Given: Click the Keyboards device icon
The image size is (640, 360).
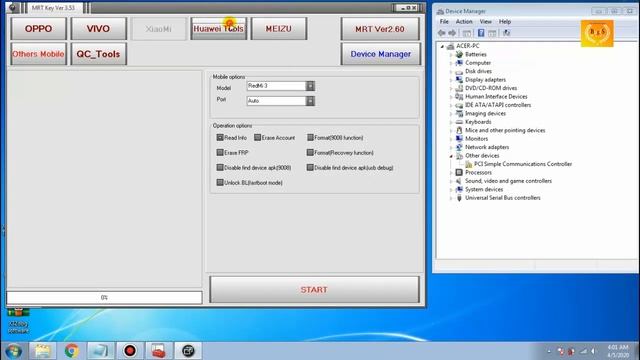Looking at the screenshot, I should click(459, 122).
